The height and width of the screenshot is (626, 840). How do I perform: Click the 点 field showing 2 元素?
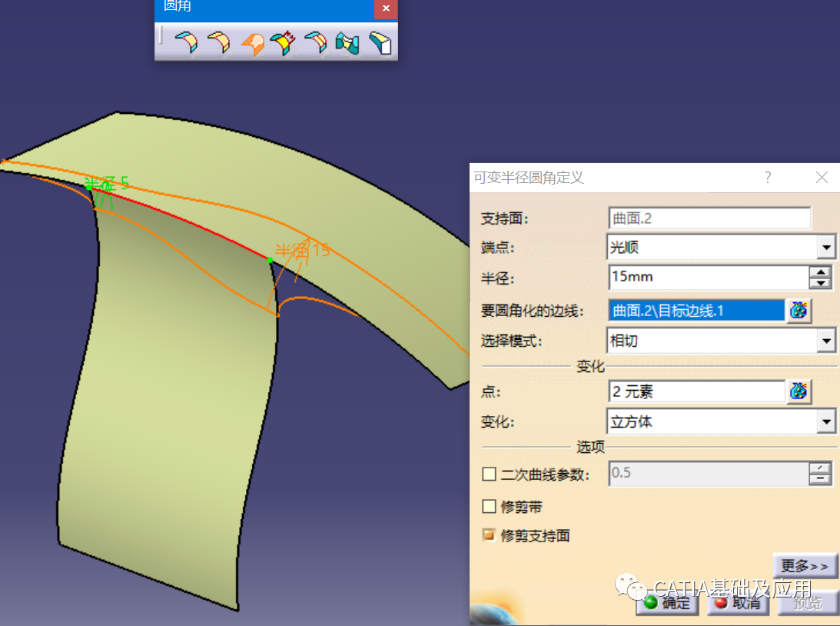[696, 391]
